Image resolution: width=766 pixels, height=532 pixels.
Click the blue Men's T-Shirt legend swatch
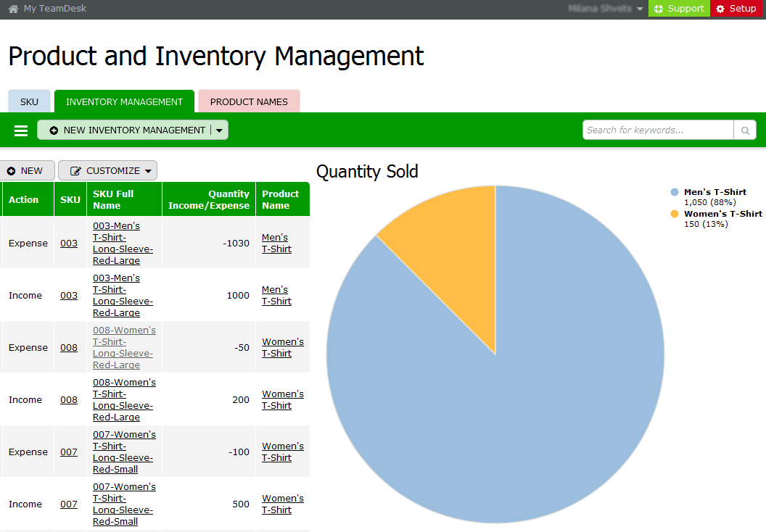coord(675,193)
